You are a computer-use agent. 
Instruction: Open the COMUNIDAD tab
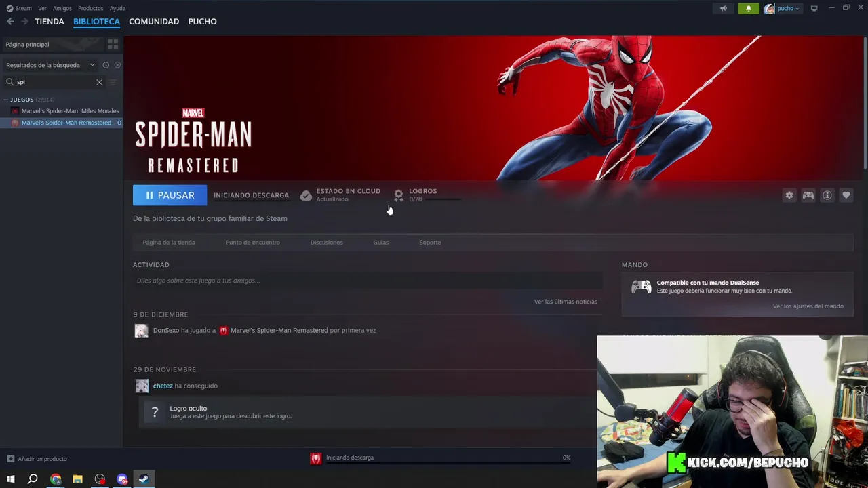coord(154,22)
